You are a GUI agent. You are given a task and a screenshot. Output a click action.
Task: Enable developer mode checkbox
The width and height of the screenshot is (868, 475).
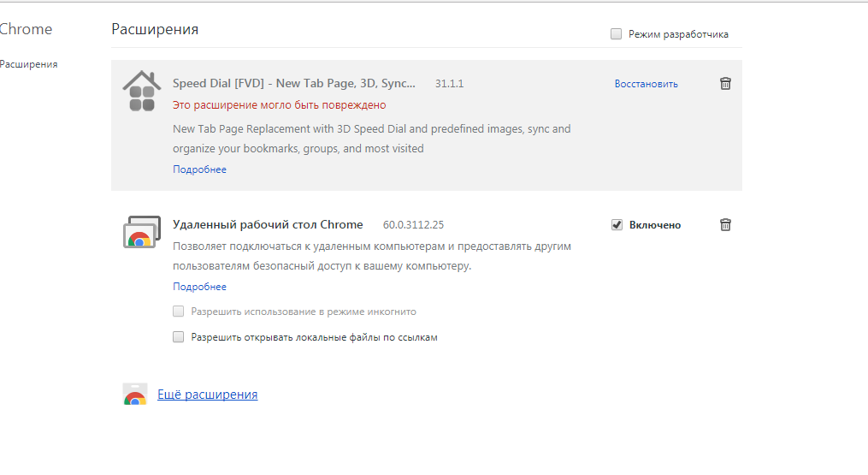coord(616,34)
